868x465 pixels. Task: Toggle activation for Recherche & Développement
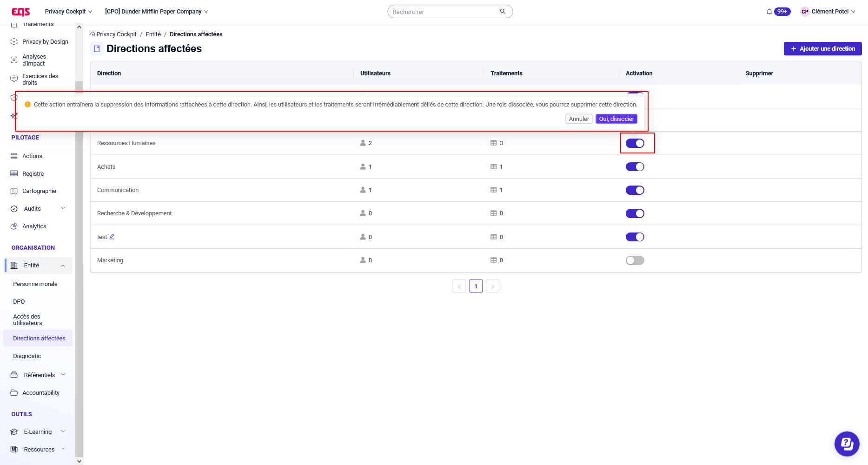tap(635, 213)
